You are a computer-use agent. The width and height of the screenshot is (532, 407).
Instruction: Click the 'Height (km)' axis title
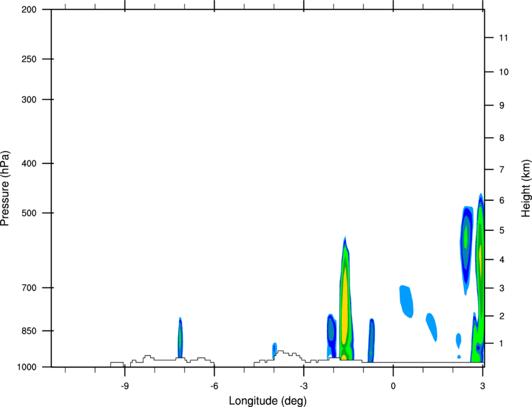click(526, 188)
